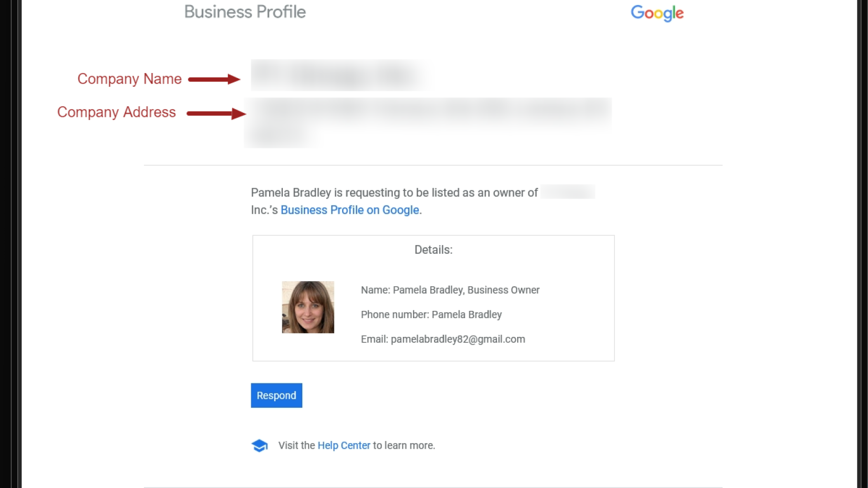Click the blue Help Center graduation cap icon

point(259,445)
